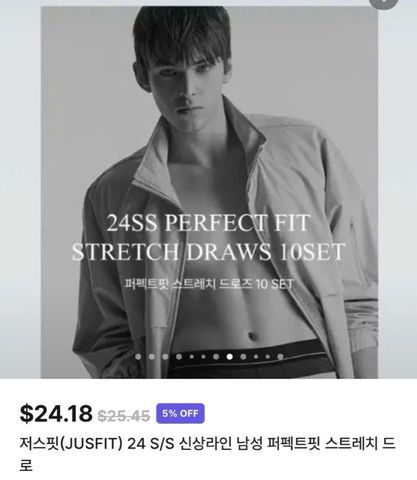
Task: Tap the 5% OFF discount badge
Action: [x=180, y=413]
